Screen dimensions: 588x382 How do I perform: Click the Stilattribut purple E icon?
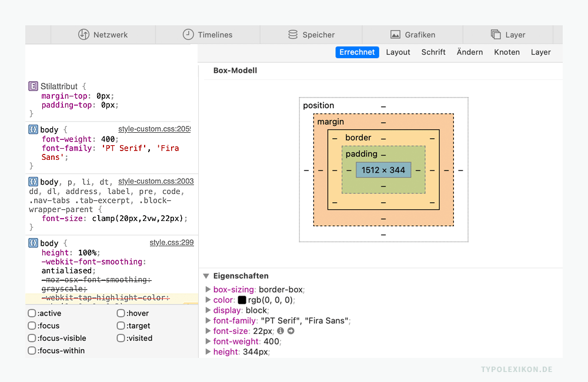point(34,86)
